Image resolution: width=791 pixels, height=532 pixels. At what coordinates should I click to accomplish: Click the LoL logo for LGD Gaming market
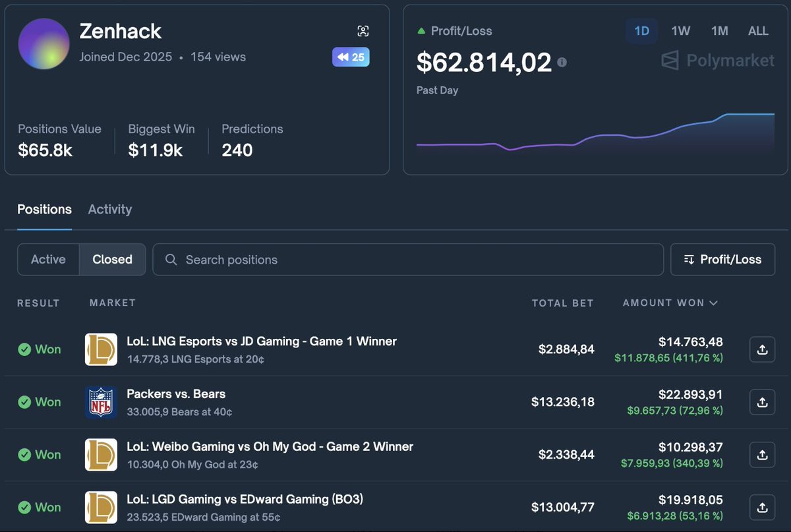(x=101, y=508)
